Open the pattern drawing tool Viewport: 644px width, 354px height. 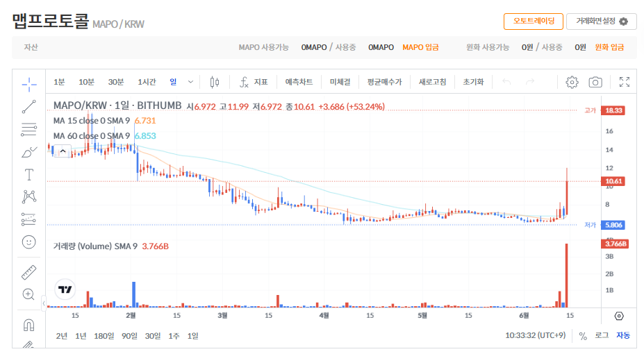click(x=28, y=197)
